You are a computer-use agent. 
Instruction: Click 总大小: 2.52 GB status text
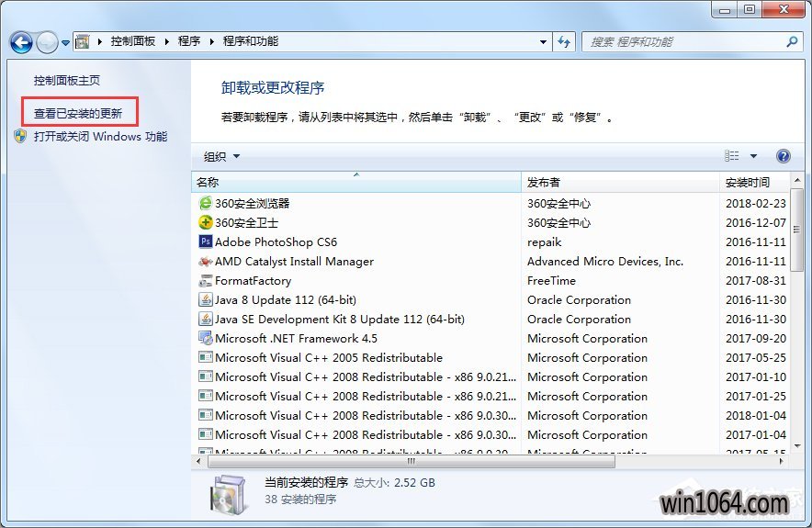(395, 482)
